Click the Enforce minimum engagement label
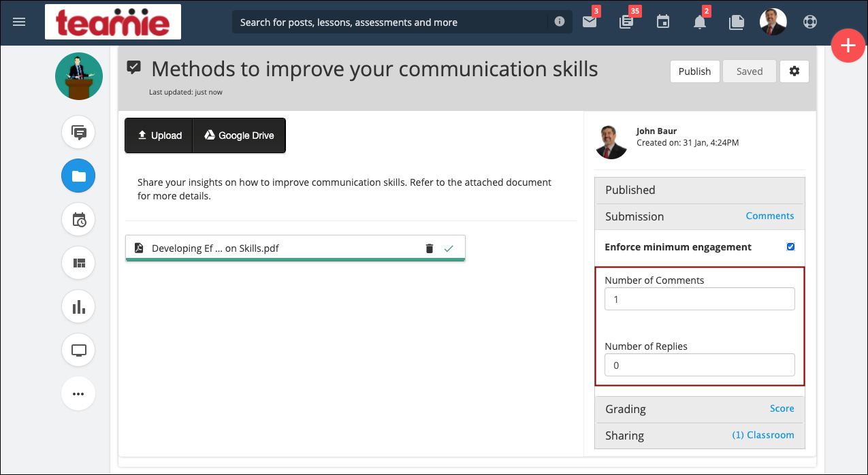 [x=678, y=247]
